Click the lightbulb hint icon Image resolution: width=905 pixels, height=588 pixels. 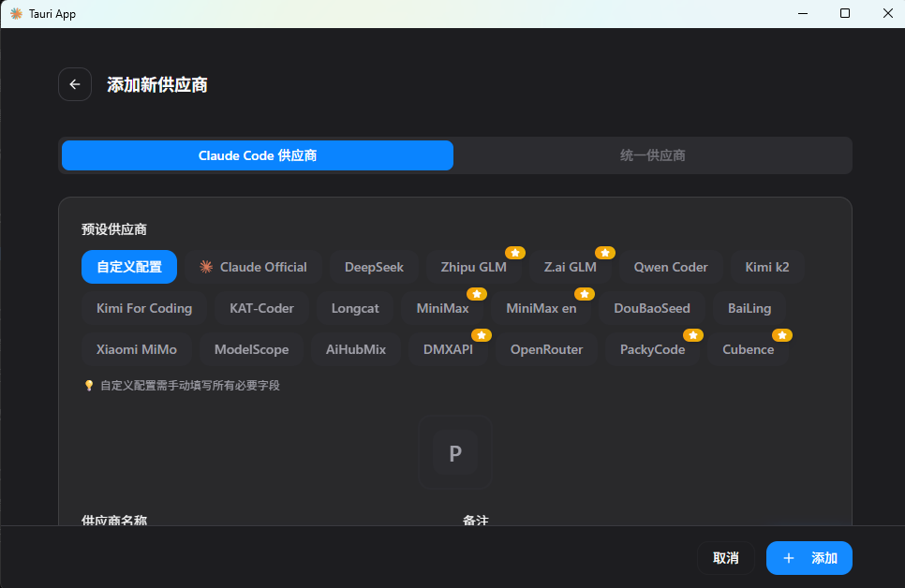click(89, 386)
